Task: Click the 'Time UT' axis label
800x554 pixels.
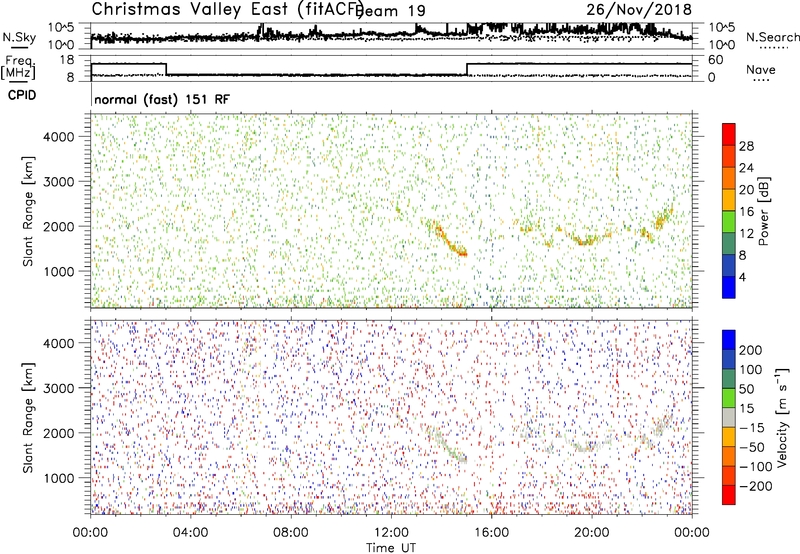Action: [391, 548]
